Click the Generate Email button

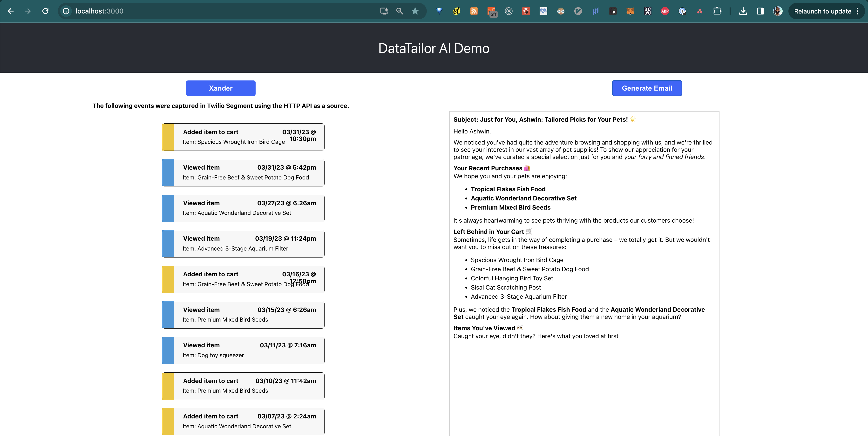coord(647,88)
